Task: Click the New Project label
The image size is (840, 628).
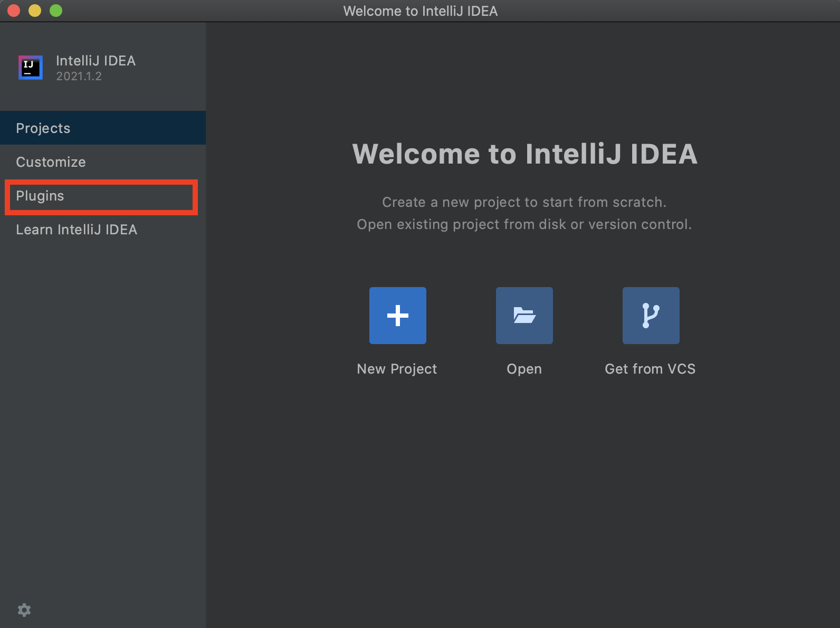Action: (397, 369)
